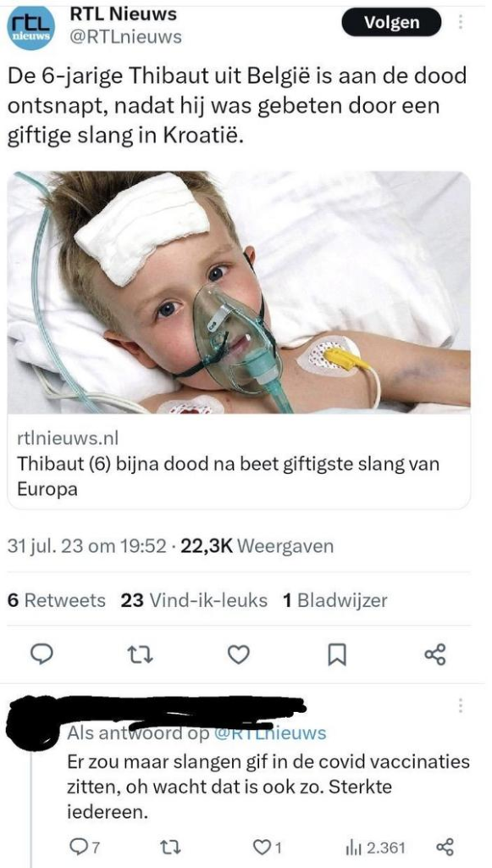Share the reply via share icon
The height and width of the screenshot is (868, 492).
pos(444,848)
